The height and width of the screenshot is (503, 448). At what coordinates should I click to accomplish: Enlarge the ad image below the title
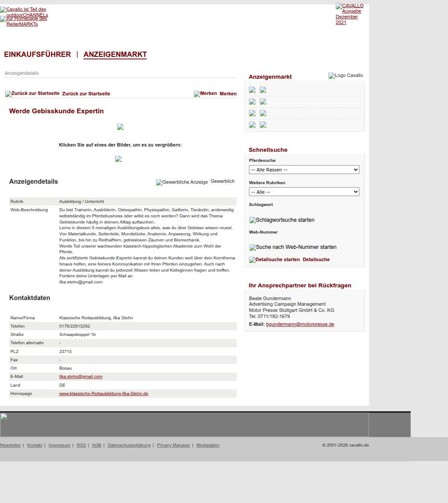(120, 127)
